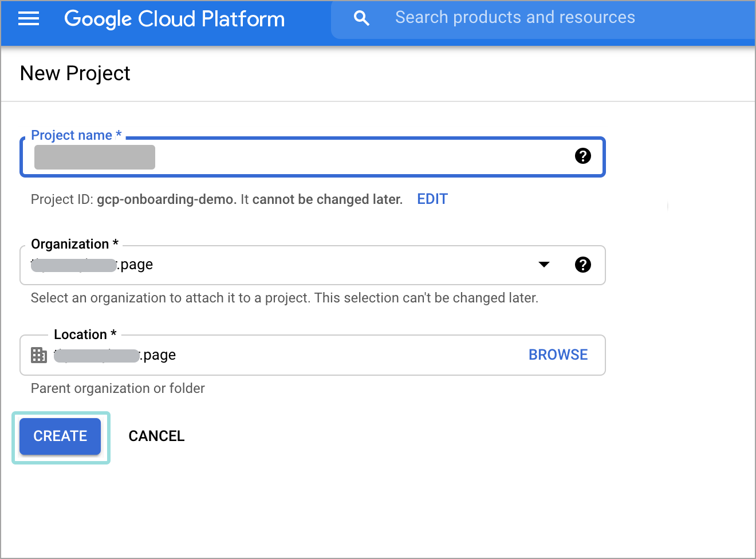Viewport: 756px width, 559px height.
Task: Click the building icon in Location field
Action: [38, 355]
